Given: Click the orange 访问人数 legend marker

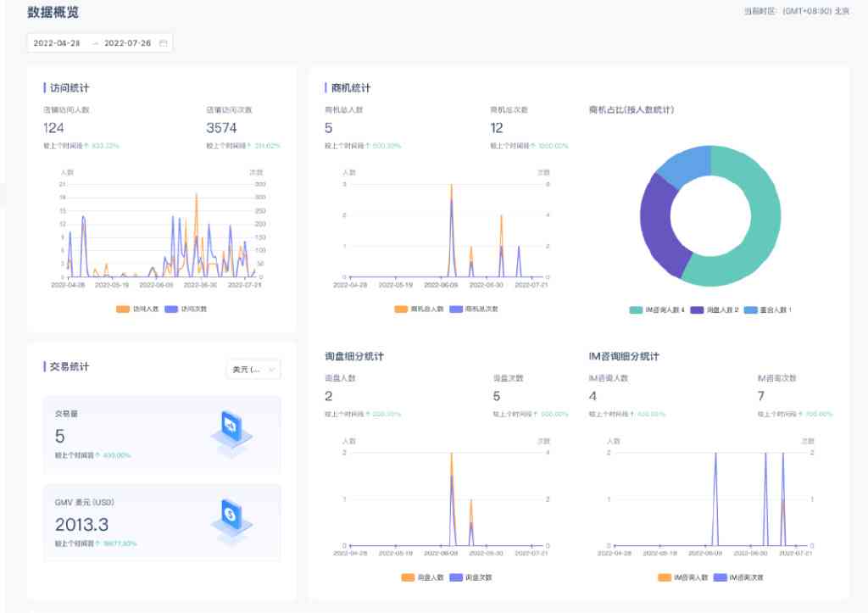Looking at the screenshot, I should coord(123,309).
